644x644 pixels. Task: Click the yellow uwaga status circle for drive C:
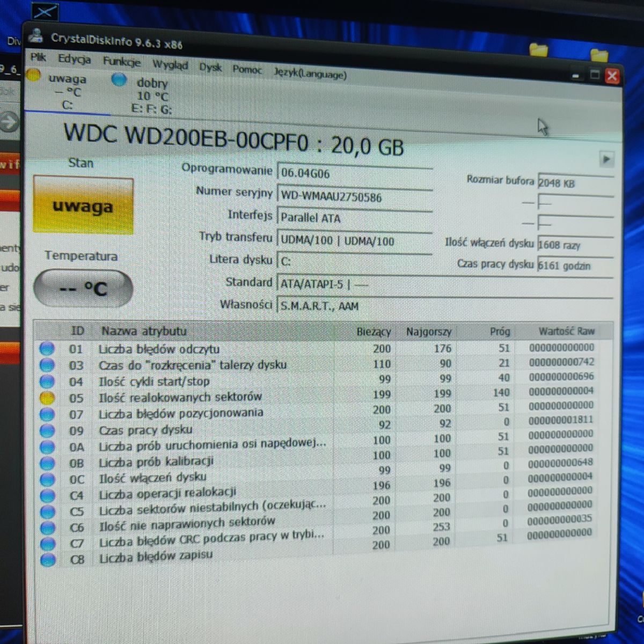34,75
